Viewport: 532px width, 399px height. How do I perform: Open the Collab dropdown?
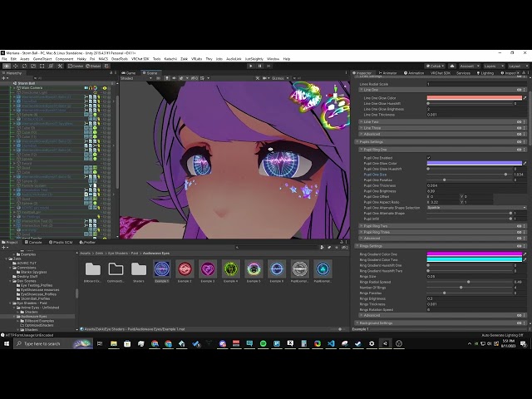[435, 66]
